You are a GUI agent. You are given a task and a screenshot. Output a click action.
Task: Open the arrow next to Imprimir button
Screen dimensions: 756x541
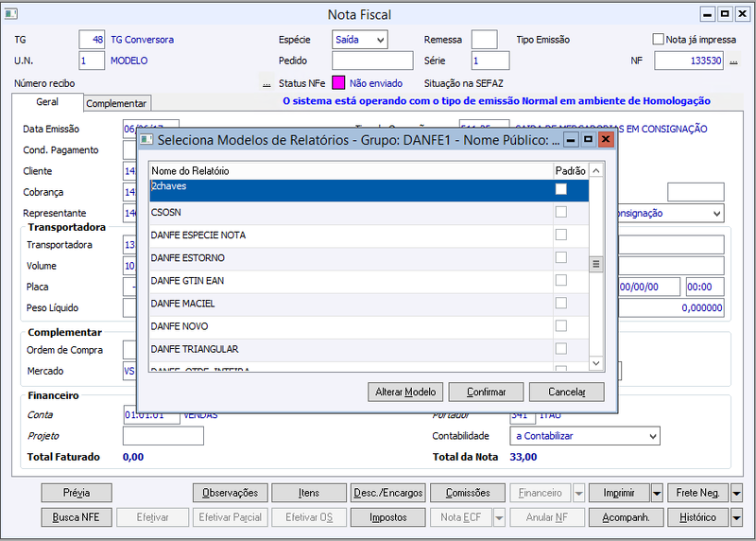point(657,493)
